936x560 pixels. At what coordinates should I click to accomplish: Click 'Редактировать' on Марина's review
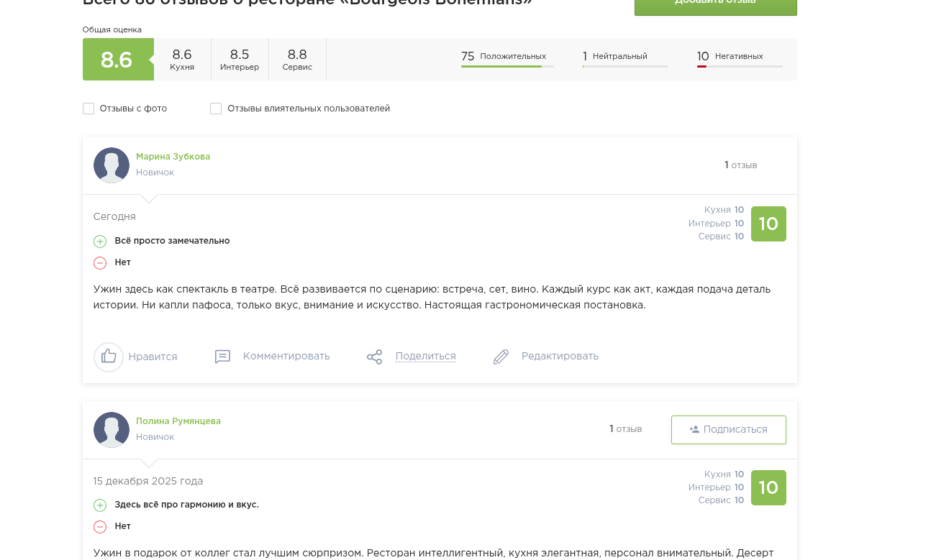tap(560, 356)
